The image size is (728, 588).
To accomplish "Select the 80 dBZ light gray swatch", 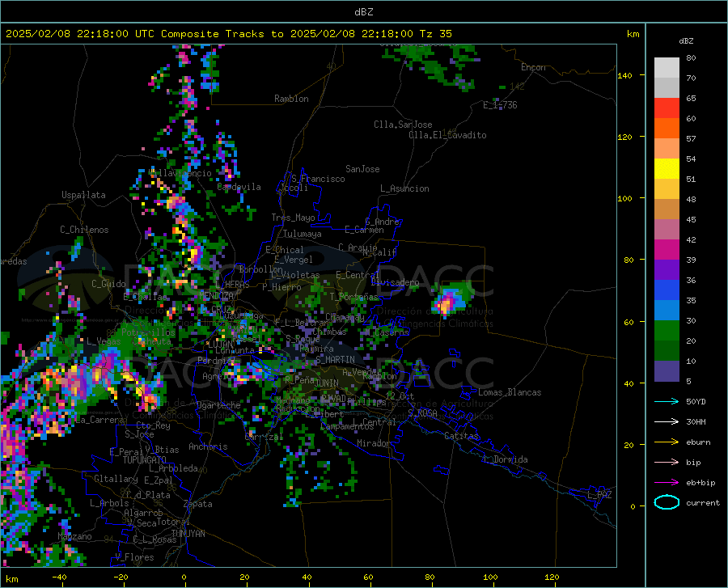I will point(667,67).
